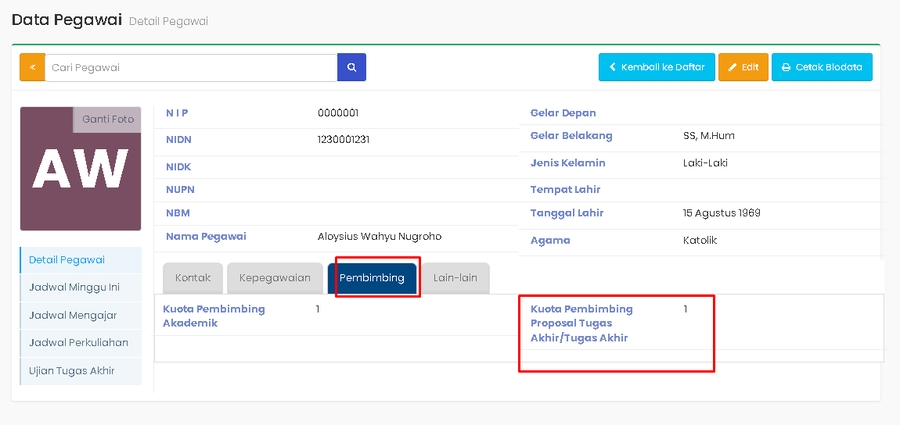
Task: Switch to the Kontak tab
Action: 192,278
